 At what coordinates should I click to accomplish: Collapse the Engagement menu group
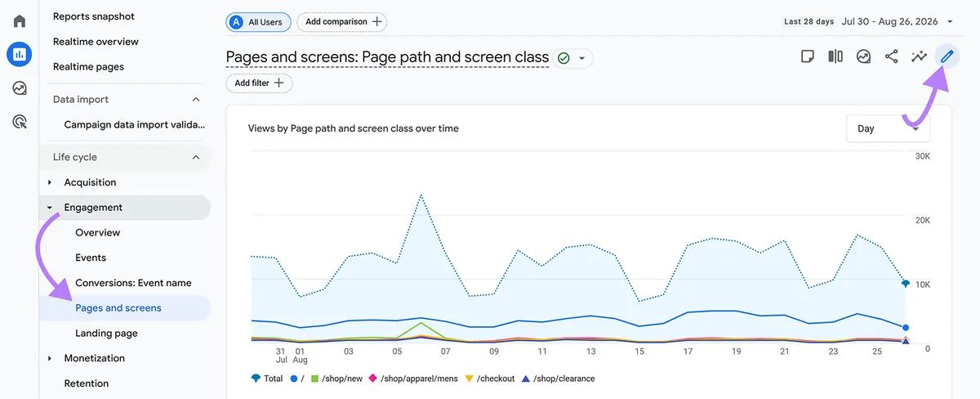coord(50,208)
